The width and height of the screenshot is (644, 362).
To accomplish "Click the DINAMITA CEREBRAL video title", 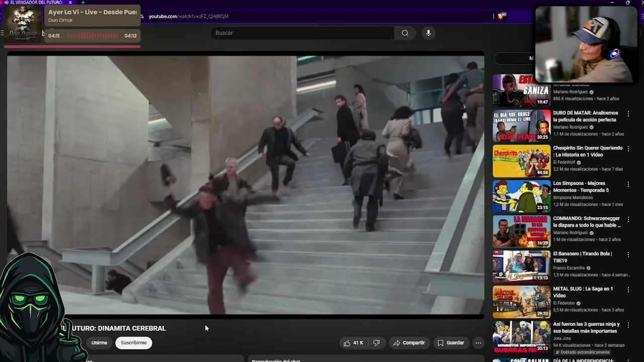I will pos(132,328).
